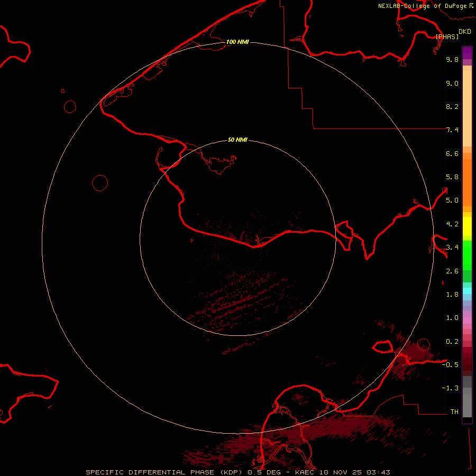Click the -1.3 color scale value
The image size is (476, 476).
tap(450, 388)
